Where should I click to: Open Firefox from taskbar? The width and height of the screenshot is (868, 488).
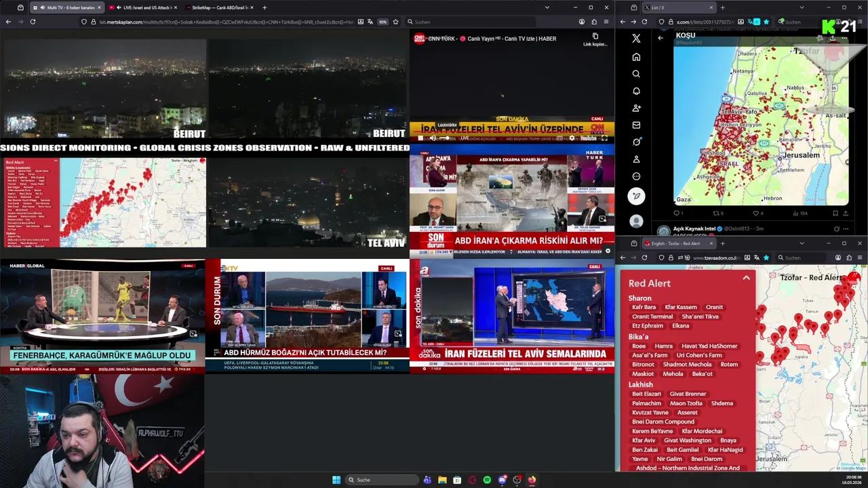click(532, 480)
